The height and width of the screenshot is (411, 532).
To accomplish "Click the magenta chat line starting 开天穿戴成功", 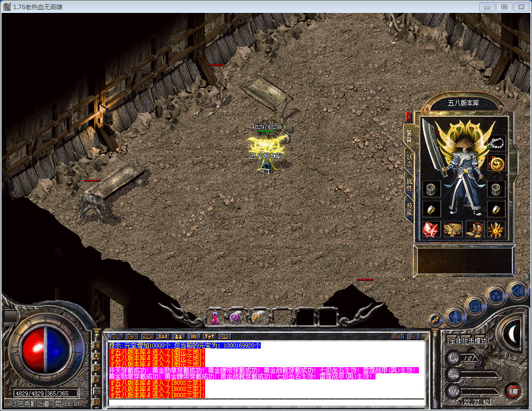I will pos(263,370).
